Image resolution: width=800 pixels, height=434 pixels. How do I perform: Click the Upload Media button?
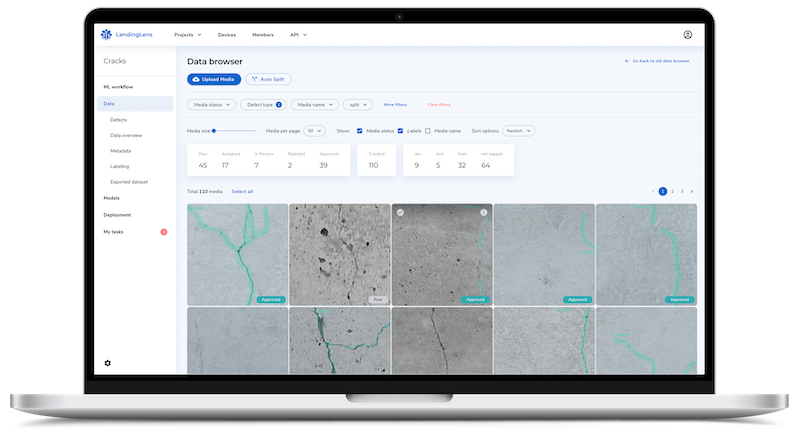214,79
